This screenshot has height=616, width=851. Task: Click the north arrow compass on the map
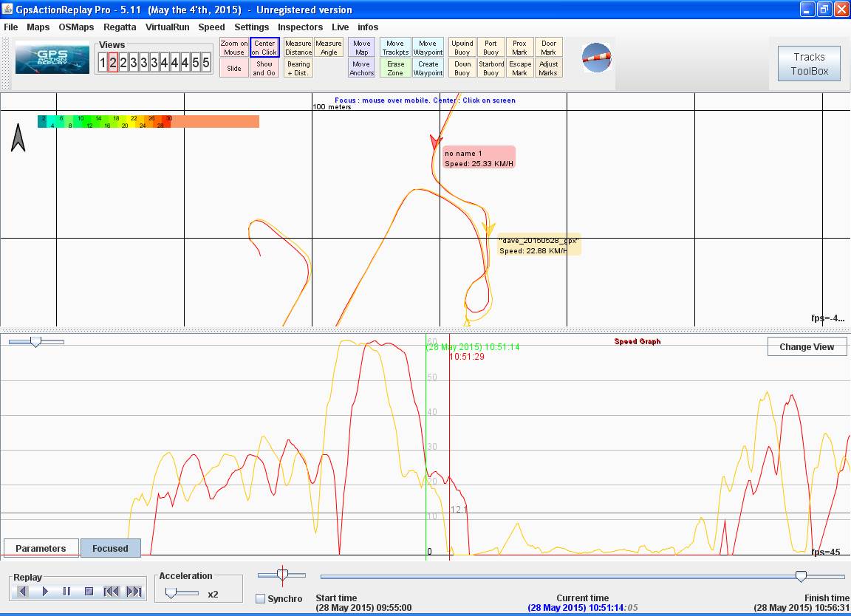click(18, 138)
